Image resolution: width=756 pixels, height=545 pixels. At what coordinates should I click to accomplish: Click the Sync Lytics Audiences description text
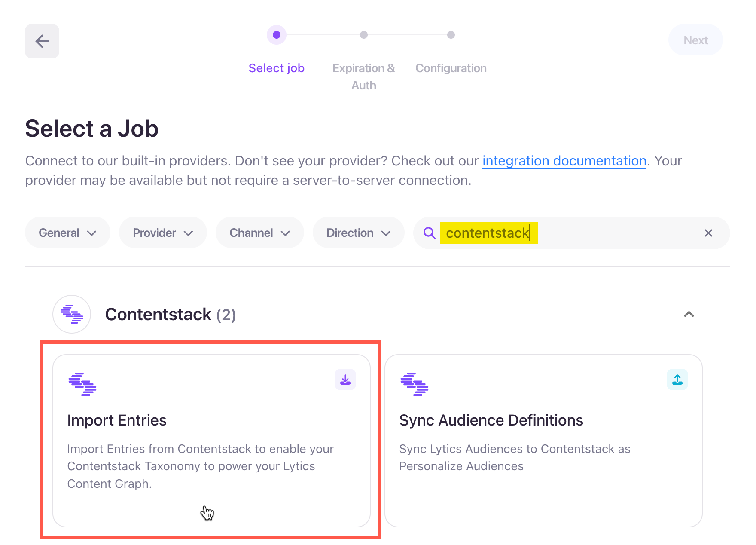[515, 457]
